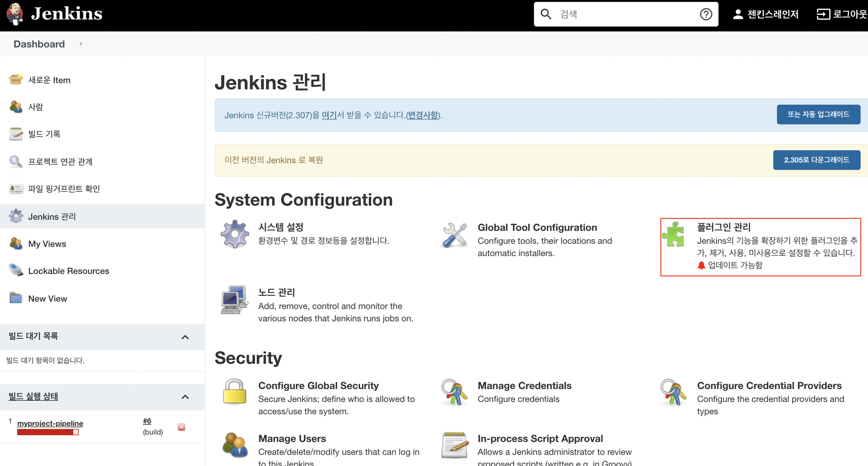868x466 pixels.
Task: Click the Dashboard breadcrumb link
Action: point(39,44)
